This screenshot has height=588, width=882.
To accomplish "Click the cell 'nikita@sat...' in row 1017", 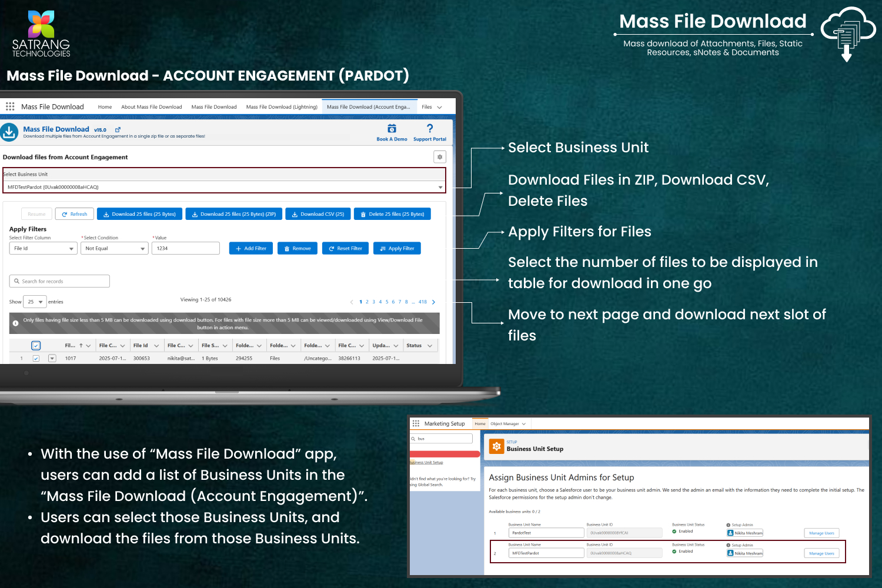I will (x=181, y=358).
